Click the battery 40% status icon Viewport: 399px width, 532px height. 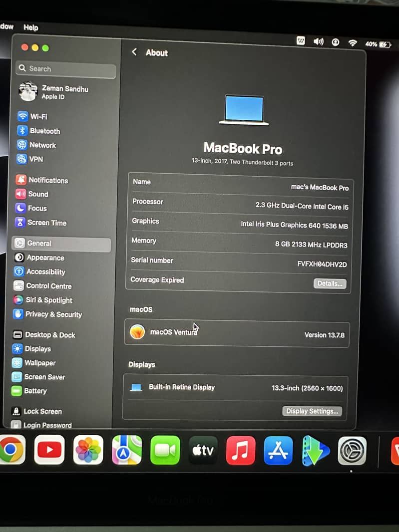[x=378, y=44]
